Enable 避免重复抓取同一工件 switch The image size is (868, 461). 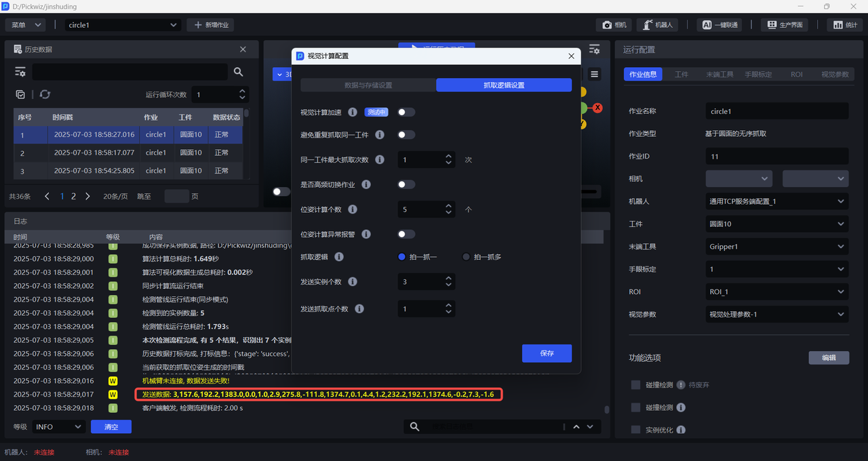click(x=406, y=135)
